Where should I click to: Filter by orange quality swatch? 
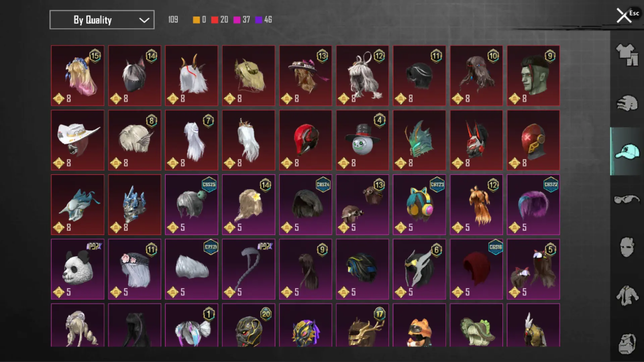[x=196, y=20]
